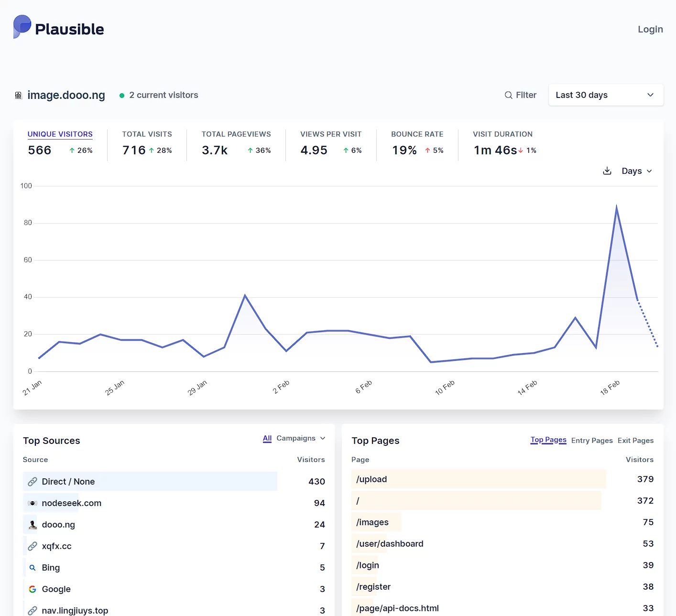This screenshot has height=616, width=676.
Task: Open the Last 30 days period dropdown
Action: click(605, 95)
